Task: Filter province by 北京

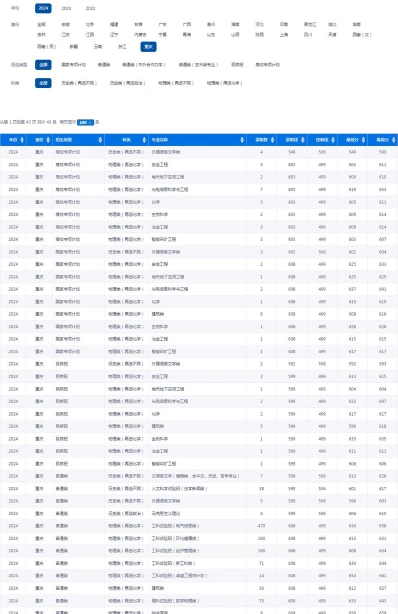Action: point(90,24)
